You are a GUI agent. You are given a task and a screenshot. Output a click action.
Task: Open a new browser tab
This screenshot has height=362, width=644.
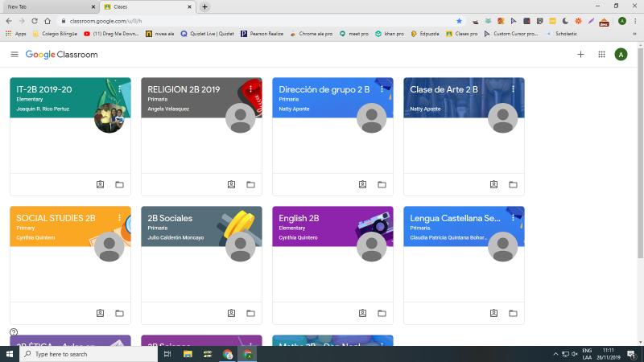click(x=204, y=6)
